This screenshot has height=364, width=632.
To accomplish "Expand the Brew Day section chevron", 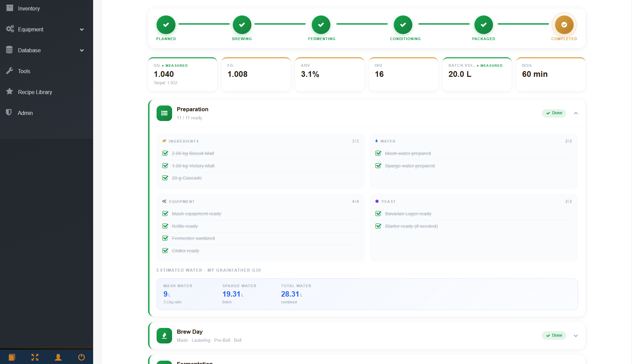I will pos(576,336).
